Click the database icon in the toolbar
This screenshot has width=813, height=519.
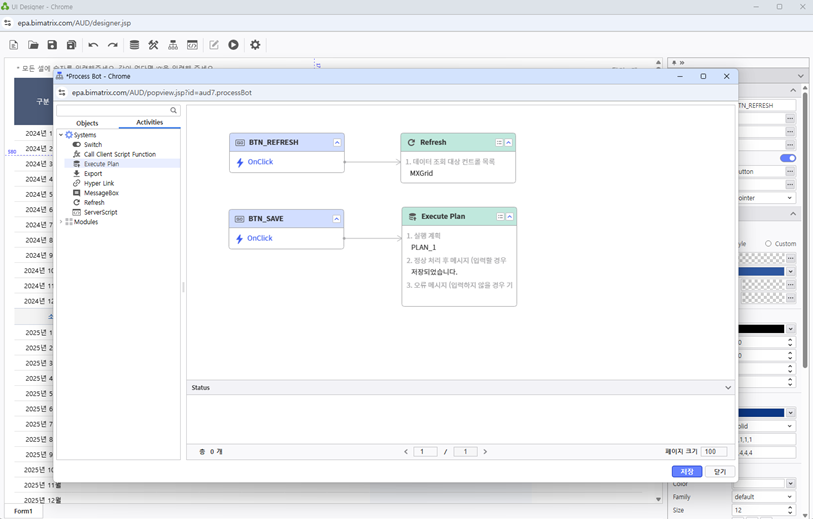tap(134, 45)
